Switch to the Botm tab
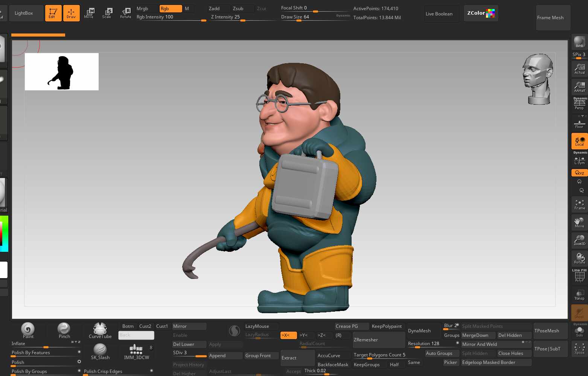Viewport: 588px width, 376px height. tap(128, 326)
